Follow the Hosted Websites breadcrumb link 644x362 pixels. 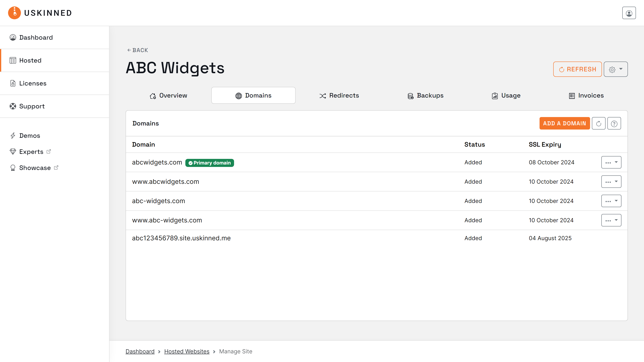(x=187, y=351)
